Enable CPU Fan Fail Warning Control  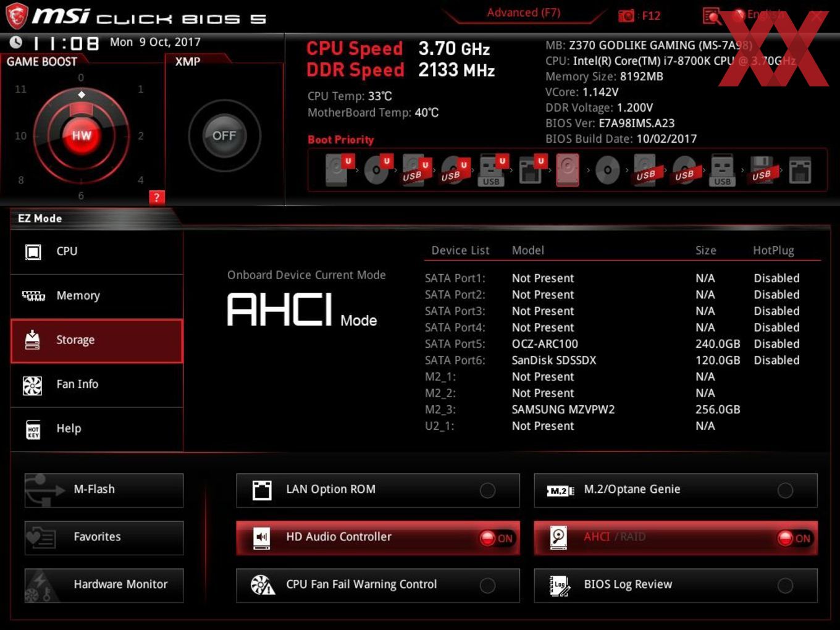pyautogui.click(x=378, y=585)
